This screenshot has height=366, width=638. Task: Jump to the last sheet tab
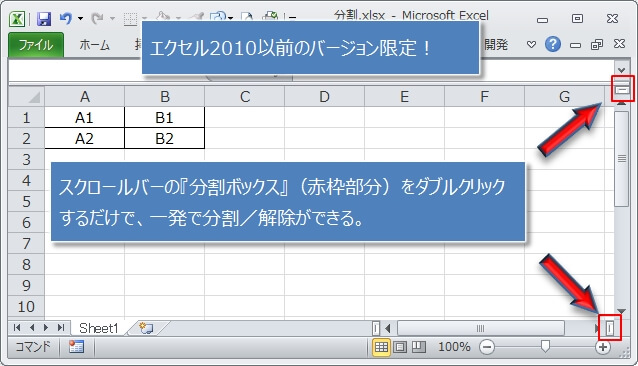61,327
